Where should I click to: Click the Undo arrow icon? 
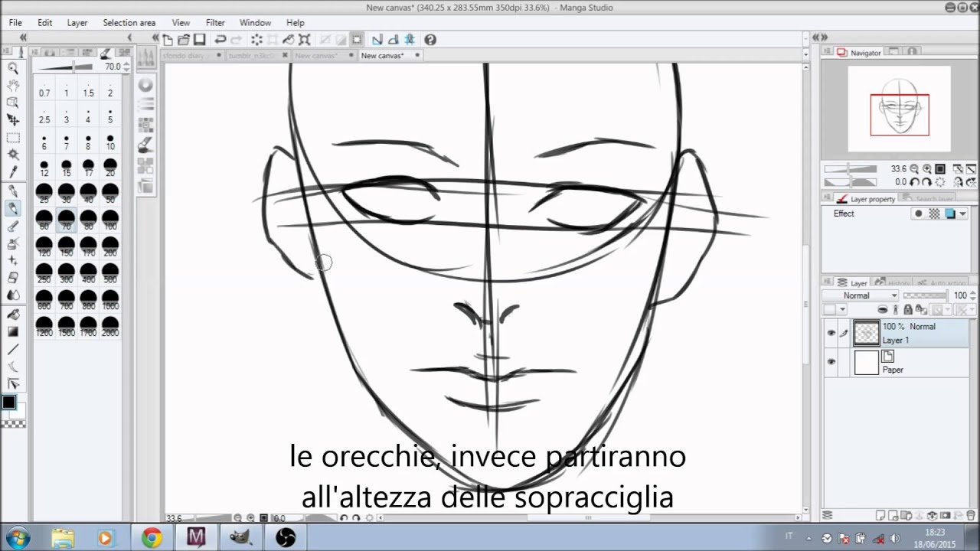coord(220,40)
